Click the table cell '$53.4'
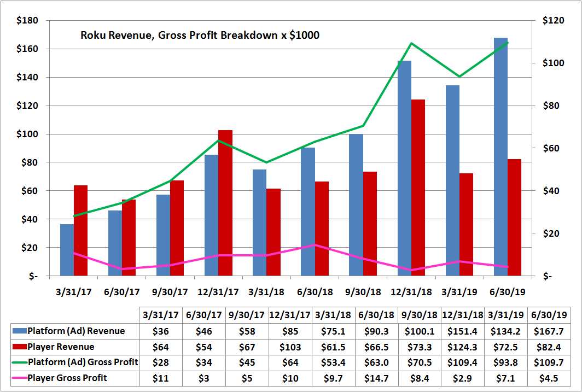This screenshot has width=582, height=392. click(x=333, y=362)
